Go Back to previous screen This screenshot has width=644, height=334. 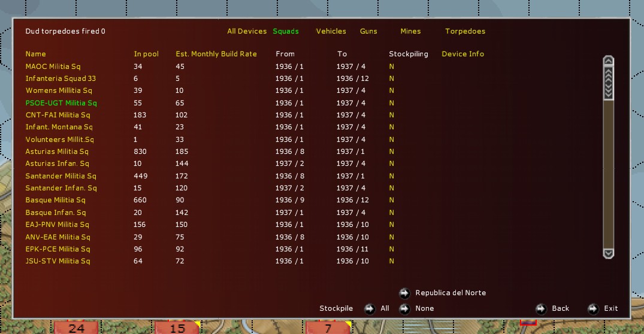click(x=561, y=308)
